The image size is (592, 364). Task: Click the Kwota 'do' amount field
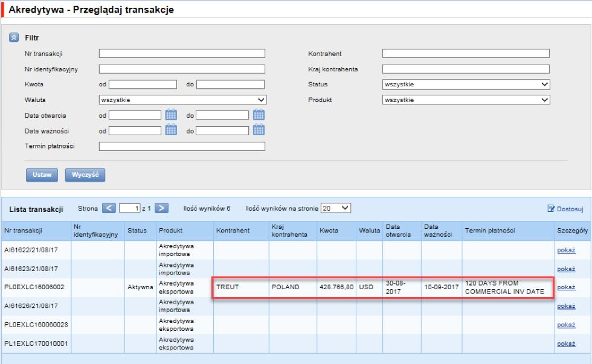[x=230, y=85]
